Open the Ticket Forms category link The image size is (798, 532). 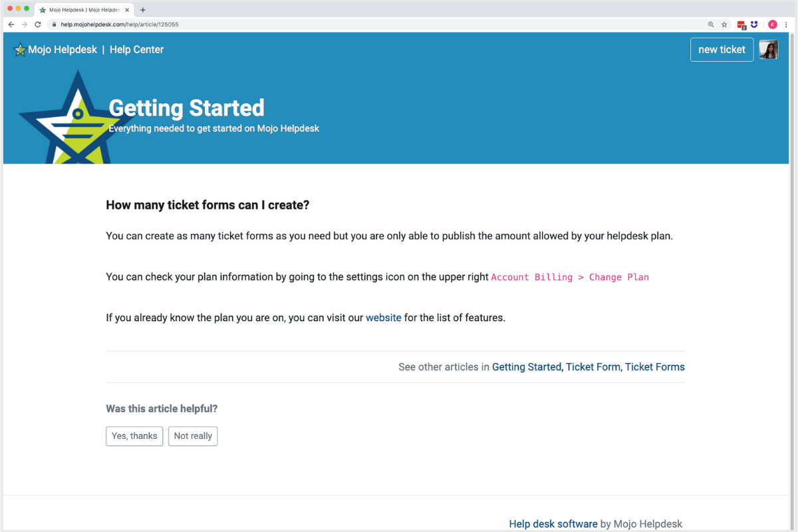(x=654, y=367)
